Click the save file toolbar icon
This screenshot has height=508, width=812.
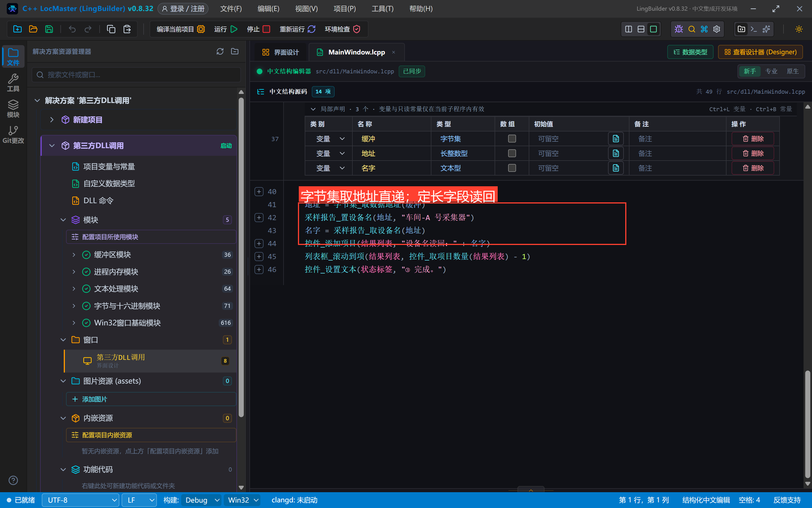49,29
